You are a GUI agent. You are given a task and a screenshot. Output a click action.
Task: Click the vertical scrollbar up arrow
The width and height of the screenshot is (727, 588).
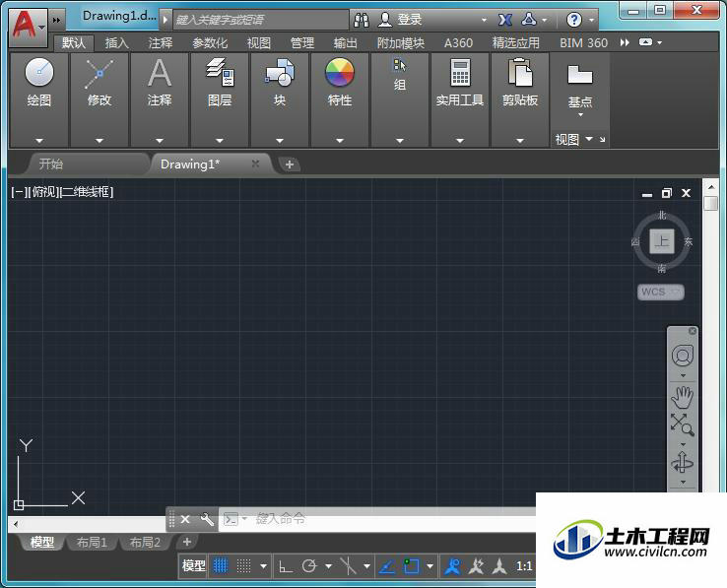[x=711, y=187]
